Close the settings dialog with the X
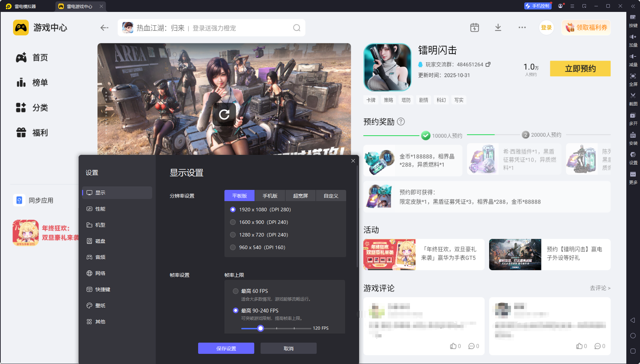This screenshot has width=640, height=364. 353,161
